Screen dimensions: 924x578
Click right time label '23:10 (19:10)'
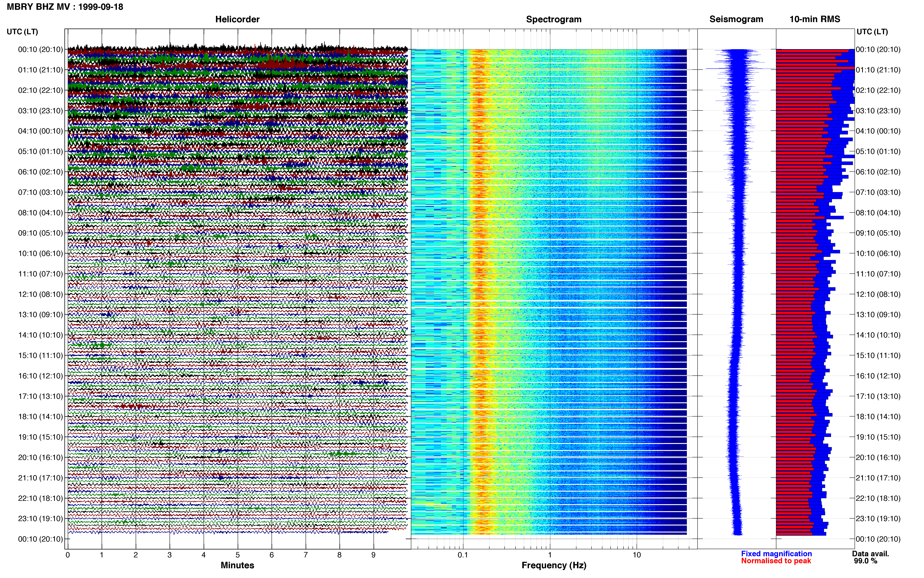878,519
